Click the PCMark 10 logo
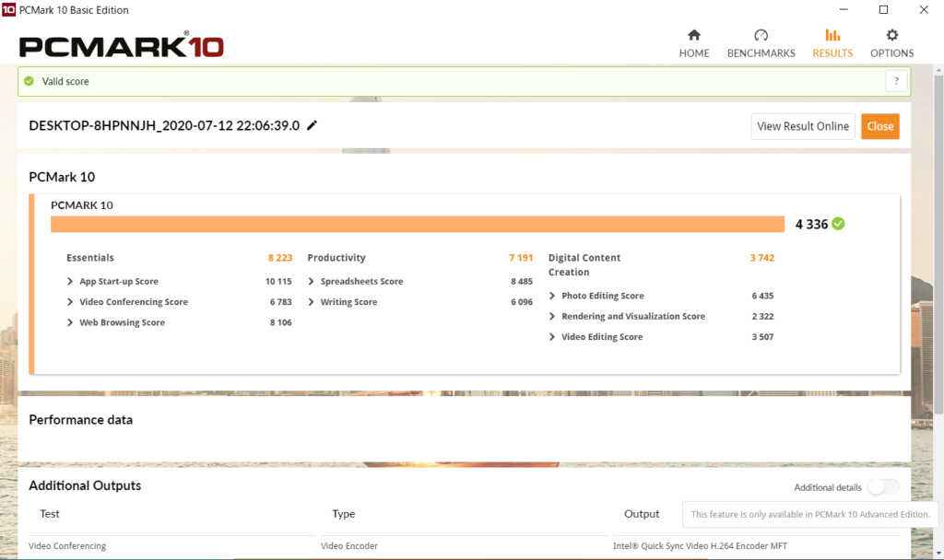The height and width of the screenshot is (560, 944). click(x=121, y=45)
